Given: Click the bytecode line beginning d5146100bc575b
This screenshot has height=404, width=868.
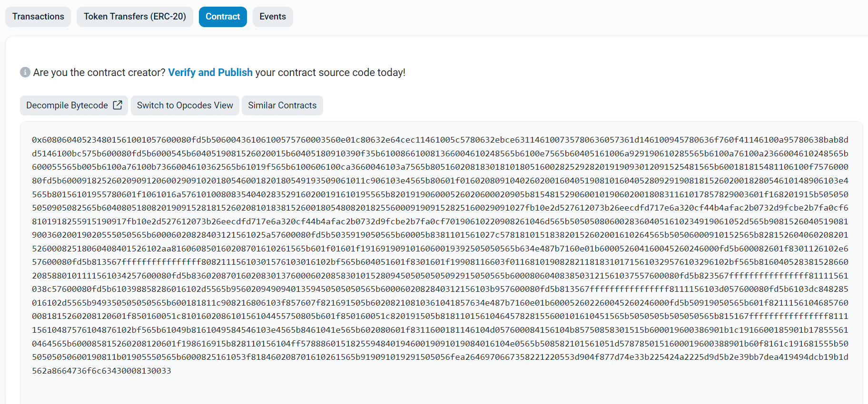Looking at the screenshot, I should coord(440,154).
